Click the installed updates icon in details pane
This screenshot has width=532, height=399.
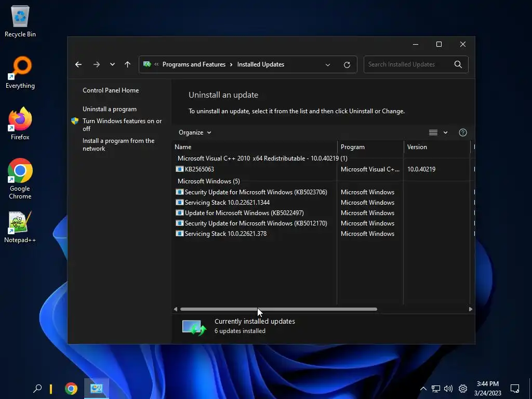point(194,327)
